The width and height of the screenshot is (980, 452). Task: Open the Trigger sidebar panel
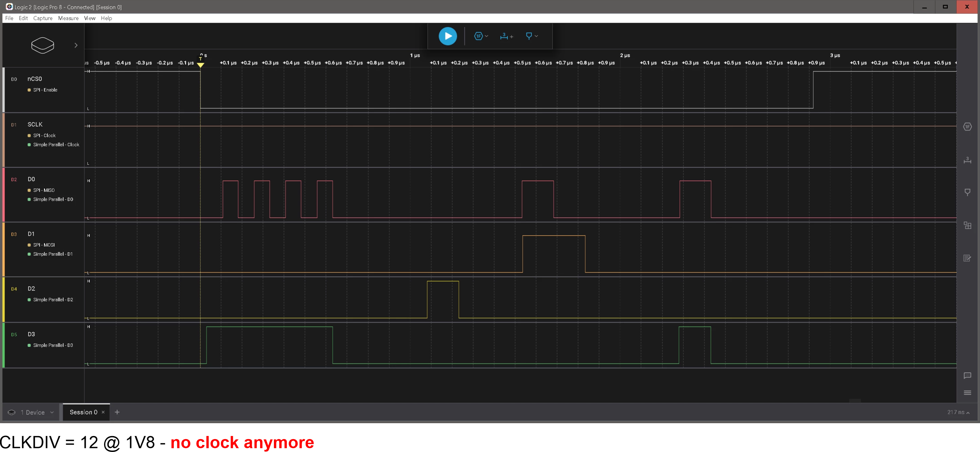tap(967, 193)
